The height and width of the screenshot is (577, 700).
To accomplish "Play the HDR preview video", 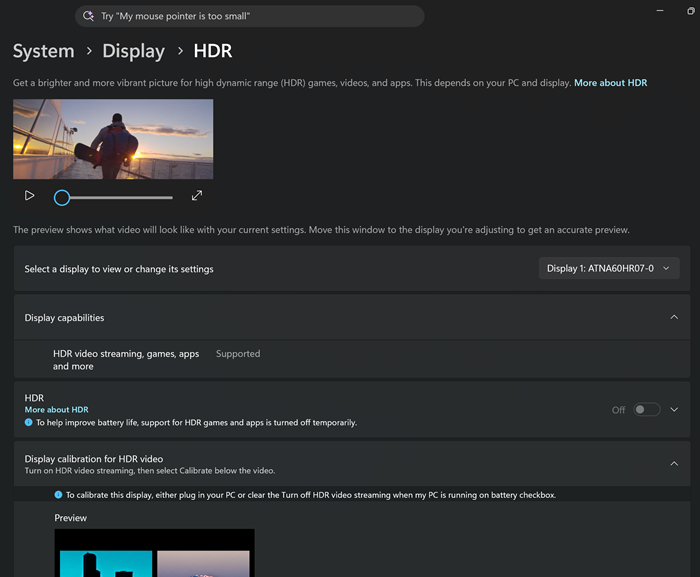I will (x=29, y=196).
